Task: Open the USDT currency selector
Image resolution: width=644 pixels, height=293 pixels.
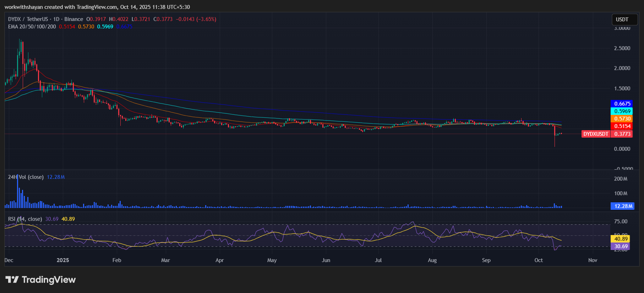Action: pos(622,20)
